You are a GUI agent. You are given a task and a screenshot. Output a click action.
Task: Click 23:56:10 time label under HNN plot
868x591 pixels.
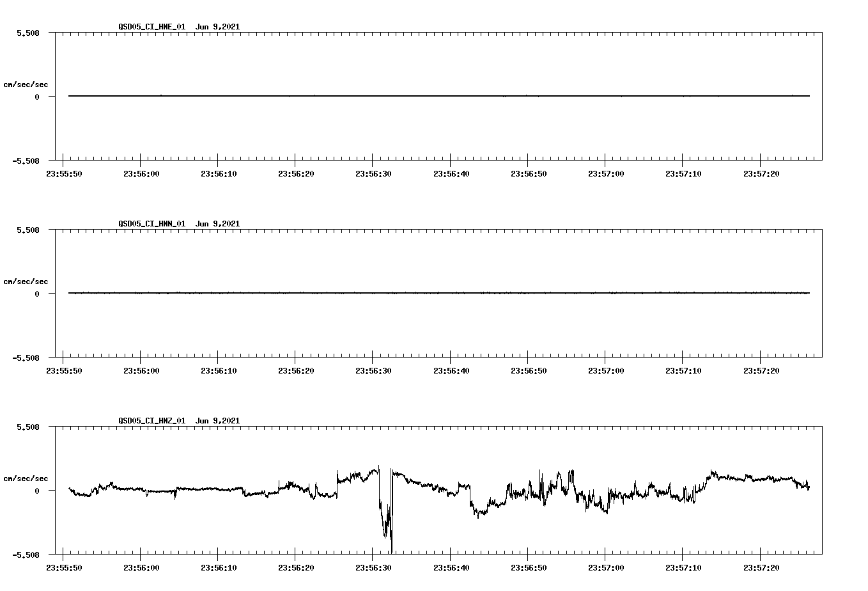[218, 370]
